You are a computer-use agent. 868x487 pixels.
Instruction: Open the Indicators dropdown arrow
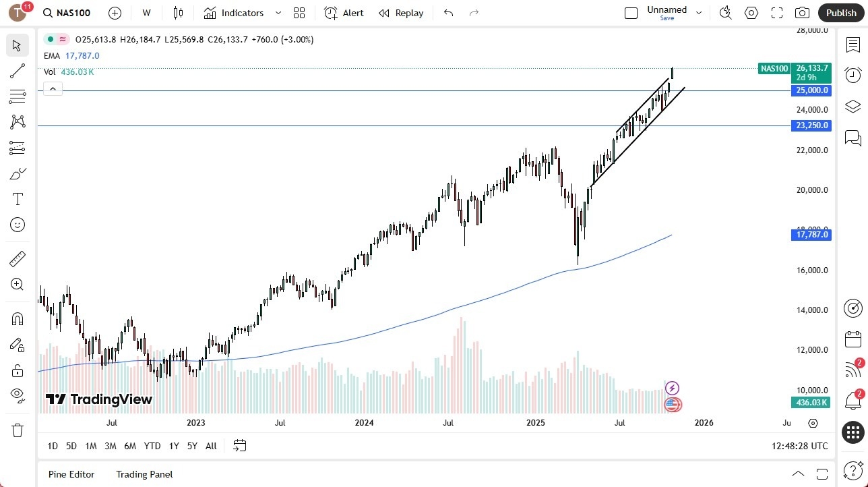(277, 13)
